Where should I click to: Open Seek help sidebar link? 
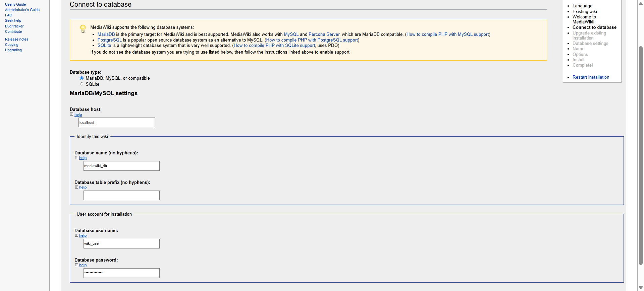(x=13, y=20)
